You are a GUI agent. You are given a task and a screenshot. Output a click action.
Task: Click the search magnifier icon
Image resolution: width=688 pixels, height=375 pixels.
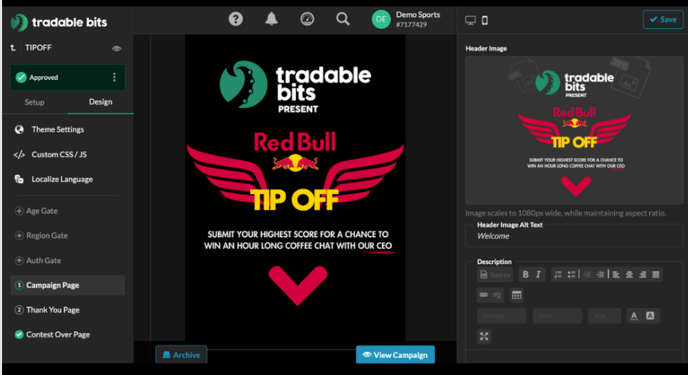(343, 19)
